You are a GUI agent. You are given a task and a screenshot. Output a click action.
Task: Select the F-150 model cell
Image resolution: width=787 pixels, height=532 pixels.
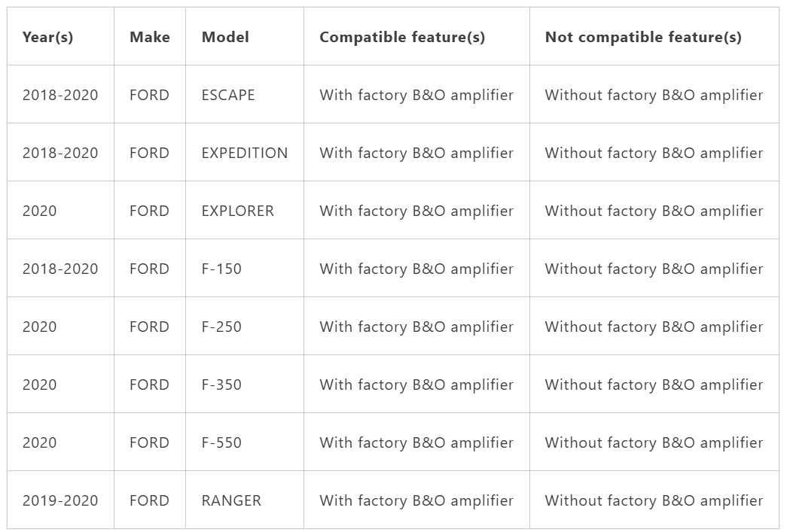(x=221, y=269)
